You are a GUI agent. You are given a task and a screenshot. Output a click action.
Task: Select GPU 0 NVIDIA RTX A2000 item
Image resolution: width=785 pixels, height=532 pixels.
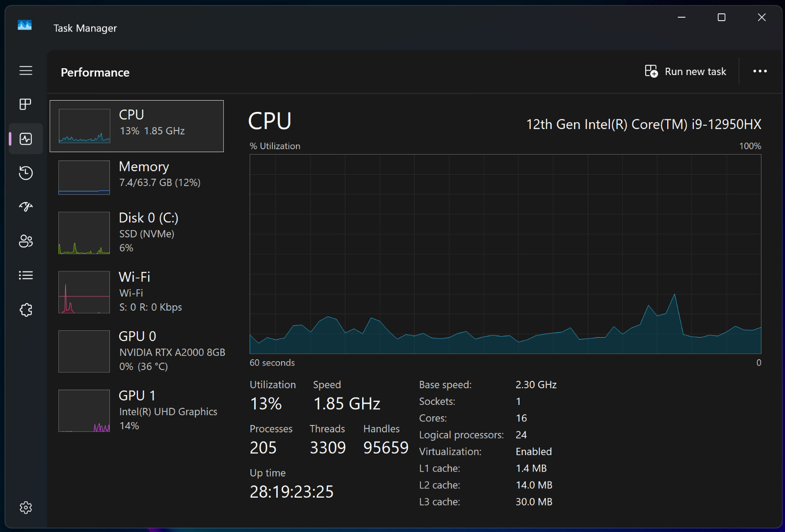[136, 351]
